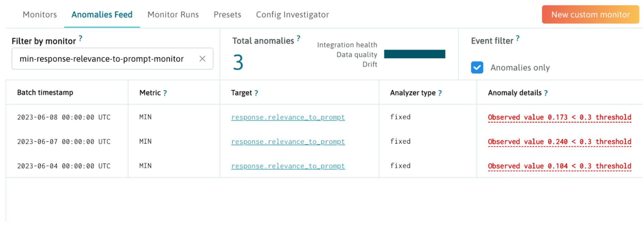Select the Presets tab
Screen dimensions: 644x227
[x=227, y=14]
